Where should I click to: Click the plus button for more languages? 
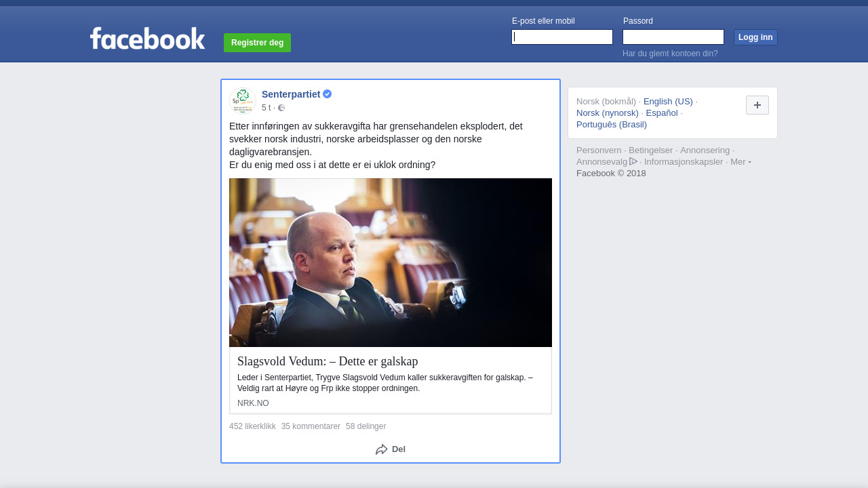757,105
